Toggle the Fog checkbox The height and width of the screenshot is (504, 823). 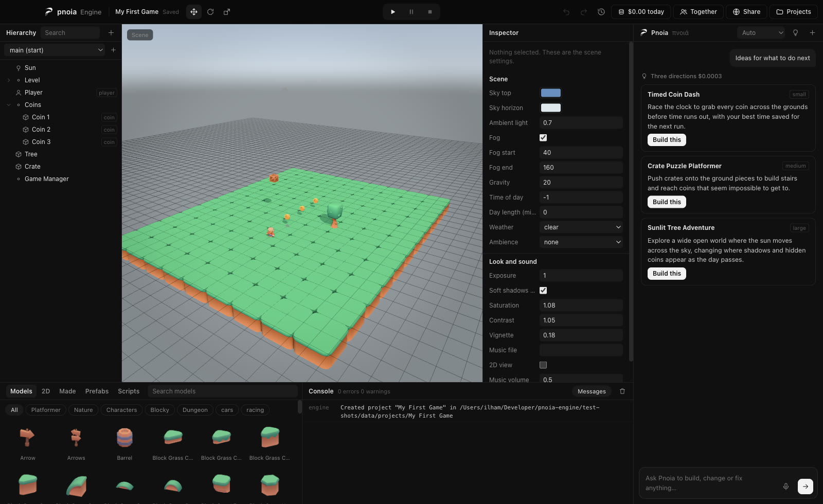543,138
